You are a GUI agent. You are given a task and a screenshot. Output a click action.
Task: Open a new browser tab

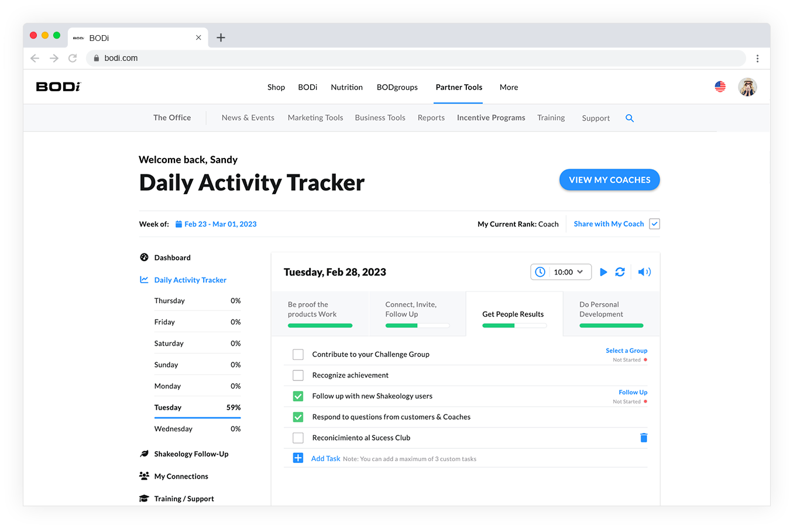[221, 37]
